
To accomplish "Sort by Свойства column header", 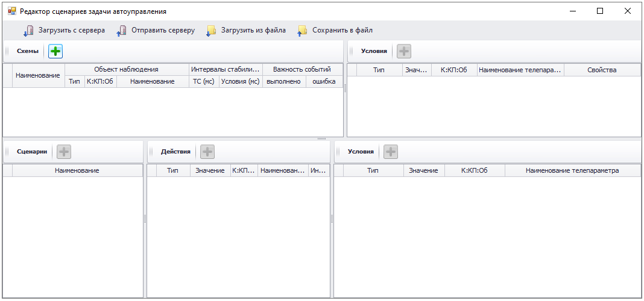I will (602, 70).
